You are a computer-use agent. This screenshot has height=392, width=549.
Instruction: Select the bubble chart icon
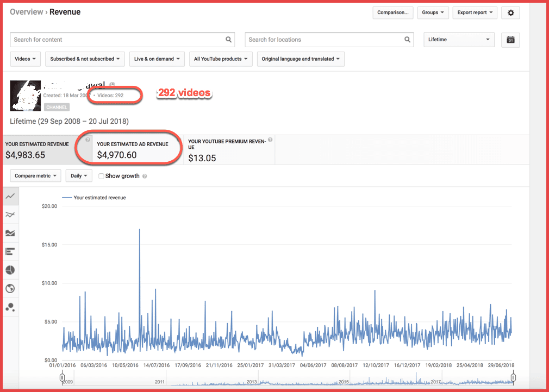(10, 307)
